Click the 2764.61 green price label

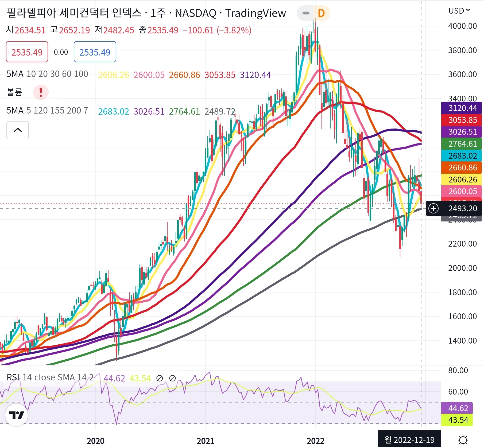462,144
